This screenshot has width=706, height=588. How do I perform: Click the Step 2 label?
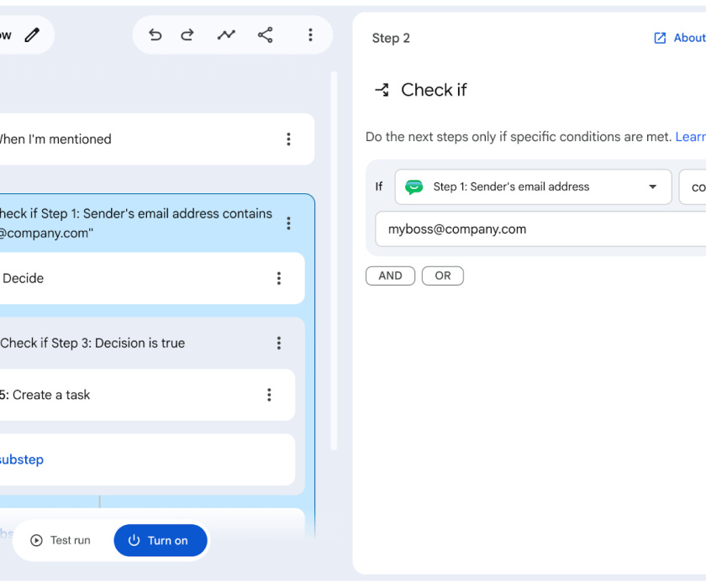391,39
